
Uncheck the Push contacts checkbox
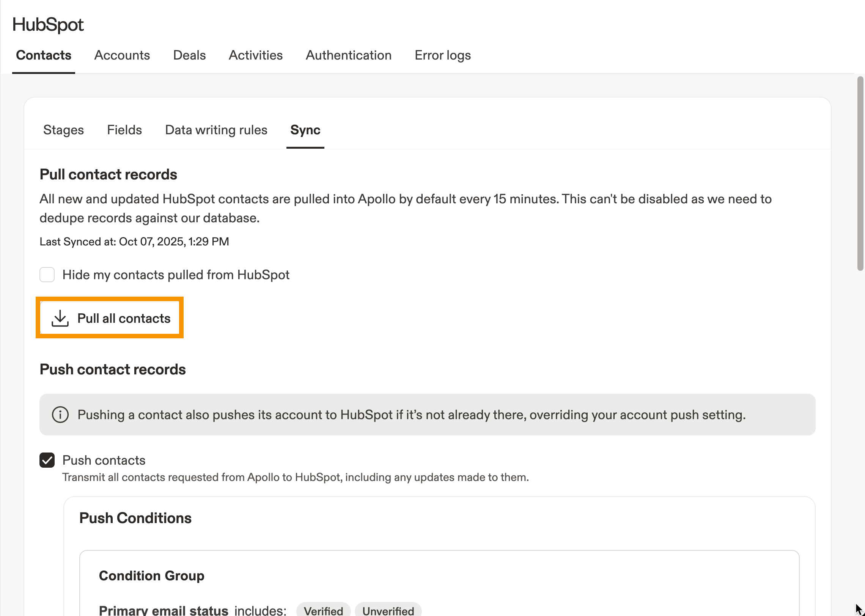(47, 460)
